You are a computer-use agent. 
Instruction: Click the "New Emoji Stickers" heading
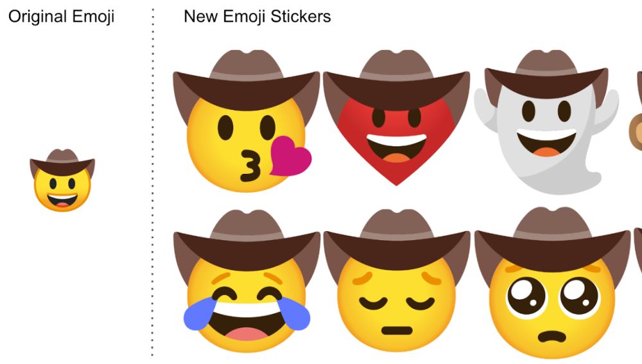tap(257, 17)
